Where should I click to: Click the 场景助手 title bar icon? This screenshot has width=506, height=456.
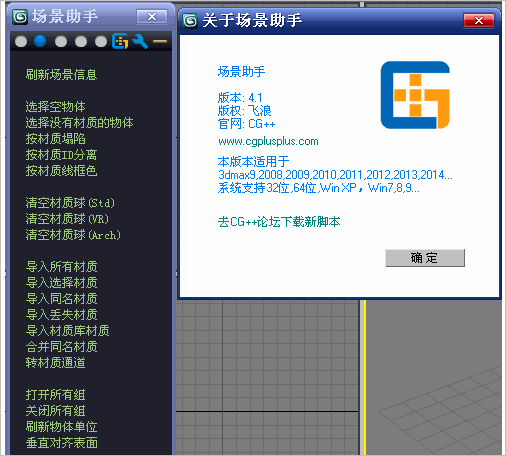(x=20, y=17)
